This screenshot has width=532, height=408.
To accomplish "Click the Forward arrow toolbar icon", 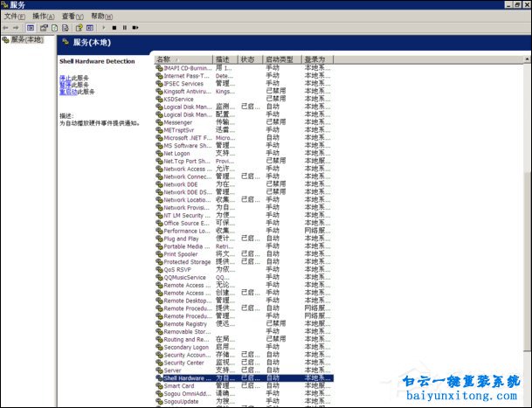I will [17, 28].
